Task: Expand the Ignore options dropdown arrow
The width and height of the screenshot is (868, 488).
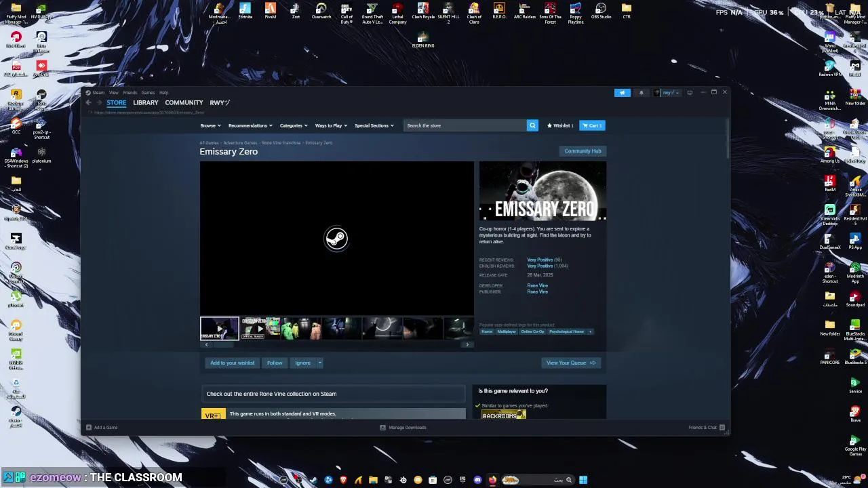Action: click(319, 363)
